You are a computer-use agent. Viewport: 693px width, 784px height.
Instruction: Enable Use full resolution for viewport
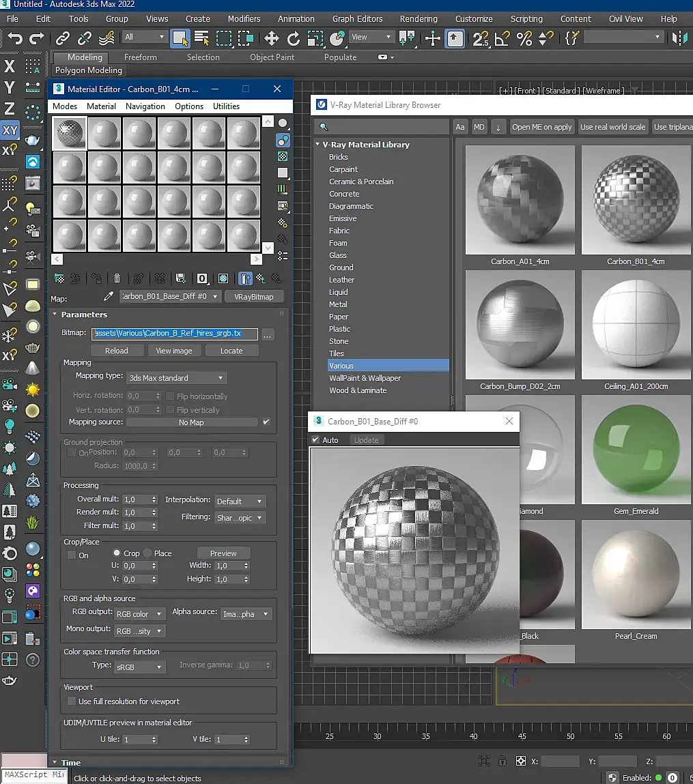tap(71, 701)
